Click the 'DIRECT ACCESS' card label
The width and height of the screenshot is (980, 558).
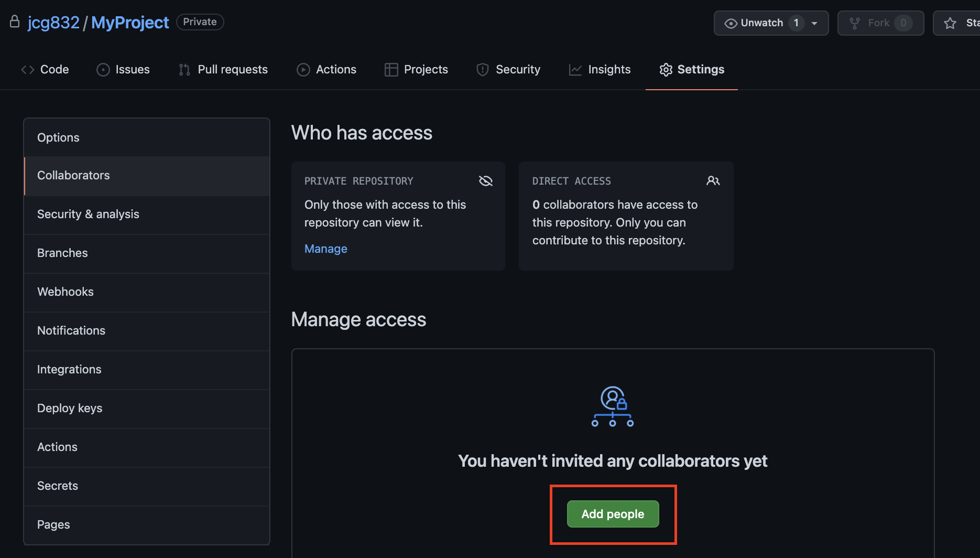click(572, 181)
